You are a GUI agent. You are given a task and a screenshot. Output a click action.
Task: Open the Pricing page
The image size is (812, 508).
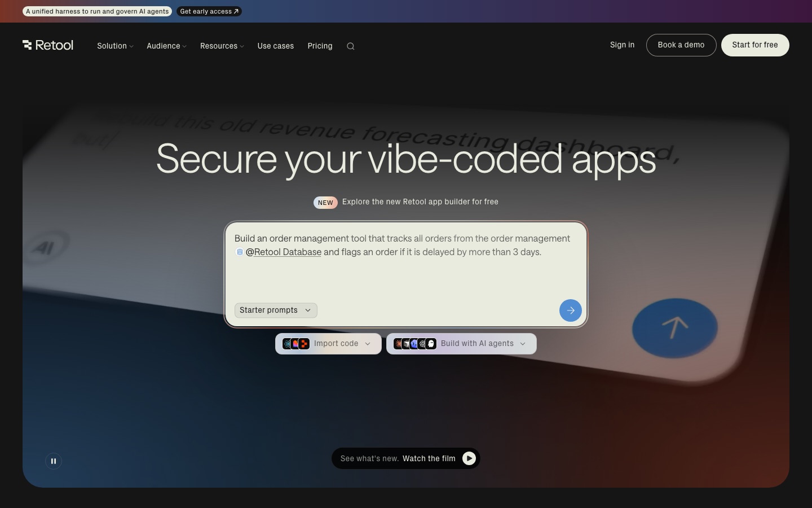[x=320, y=46]
